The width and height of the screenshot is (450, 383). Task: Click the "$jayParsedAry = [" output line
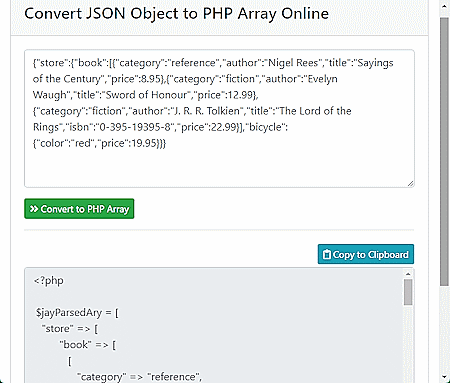click(77, 313)
